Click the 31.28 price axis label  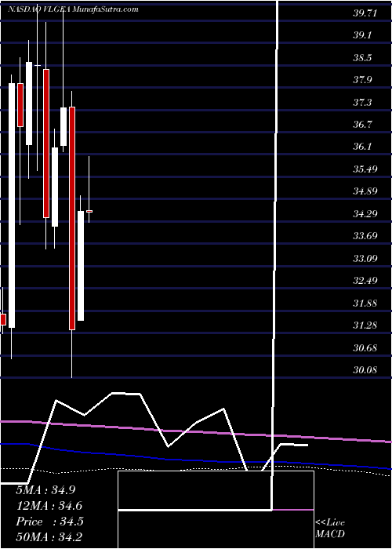364,325
